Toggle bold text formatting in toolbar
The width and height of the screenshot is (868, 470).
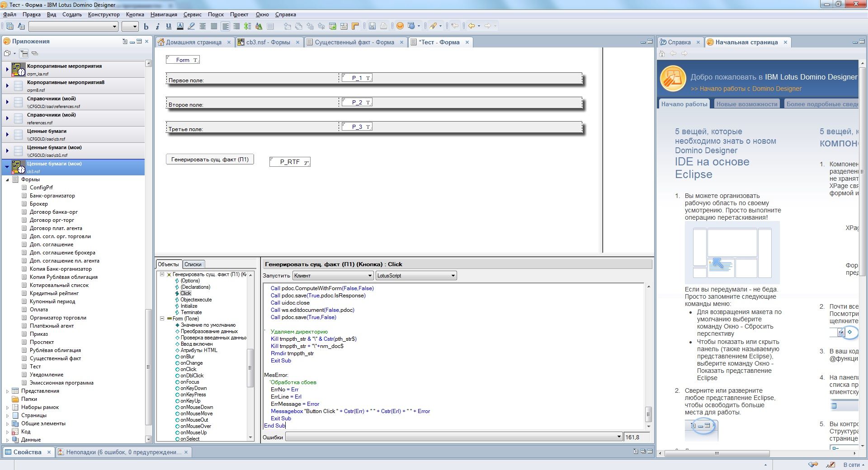click(x=146, y=26)
